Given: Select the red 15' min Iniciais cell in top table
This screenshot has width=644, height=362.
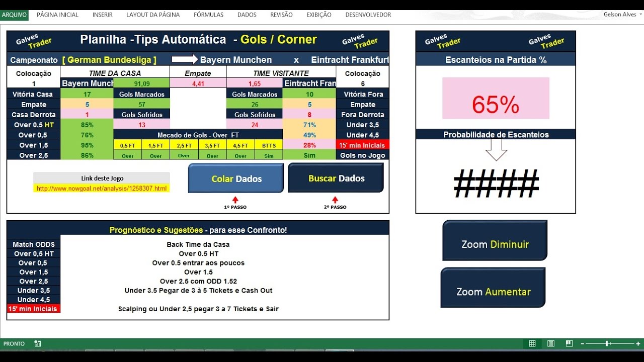Looking at the screenshot, I should coord(363,145).
